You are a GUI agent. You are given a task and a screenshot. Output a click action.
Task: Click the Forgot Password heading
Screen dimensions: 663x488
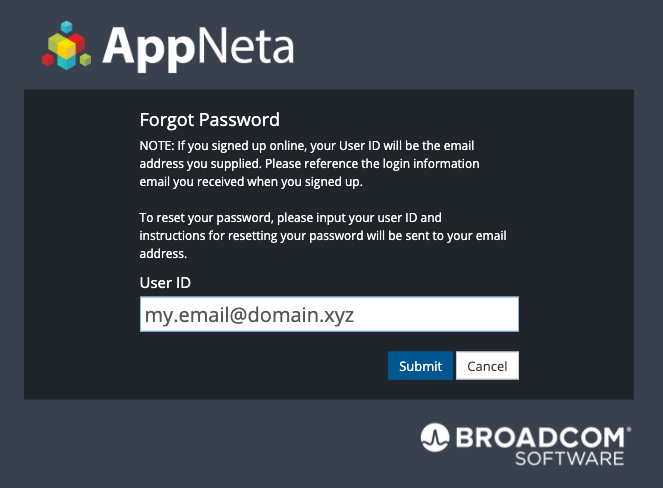[x=209, y=120]
